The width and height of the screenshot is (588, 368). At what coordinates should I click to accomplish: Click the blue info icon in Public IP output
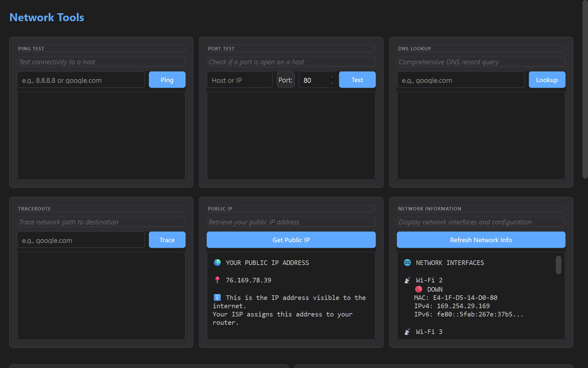[217, 297]
